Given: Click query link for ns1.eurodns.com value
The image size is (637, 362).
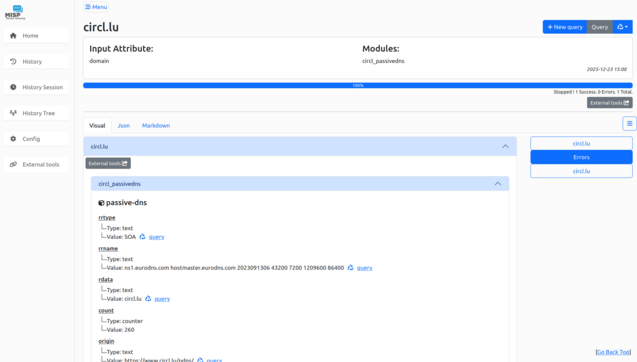Looking at the screenshot, I should (x=364, y=268).
